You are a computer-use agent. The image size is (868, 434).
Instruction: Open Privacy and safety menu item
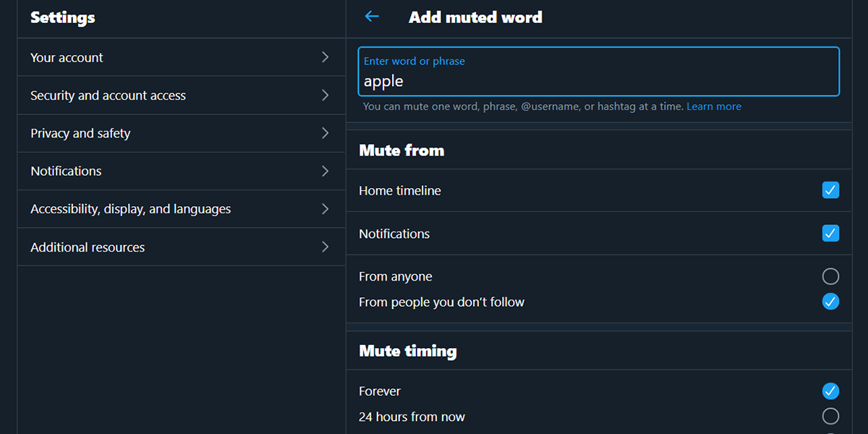(80, 134)
